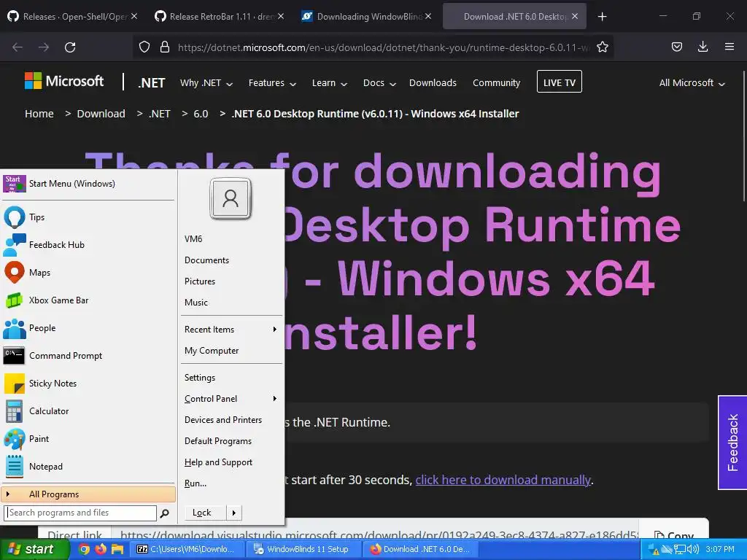The height and width of the screenshot is (560, 747).
Task: Launch Feedback Hub from Start menu
Action: tap(88, 245)
